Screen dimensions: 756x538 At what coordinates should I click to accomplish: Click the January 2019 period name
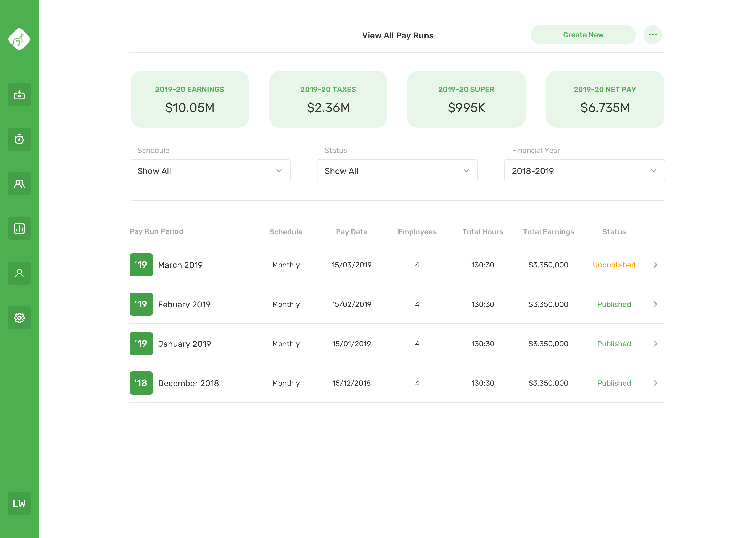[184, 344]
